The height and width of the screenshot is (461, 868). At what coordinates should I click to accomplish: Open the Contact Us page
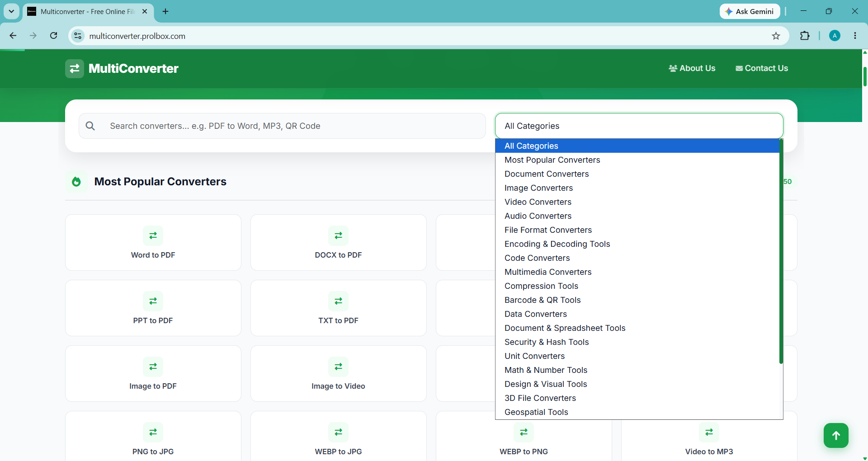[762, 68]
